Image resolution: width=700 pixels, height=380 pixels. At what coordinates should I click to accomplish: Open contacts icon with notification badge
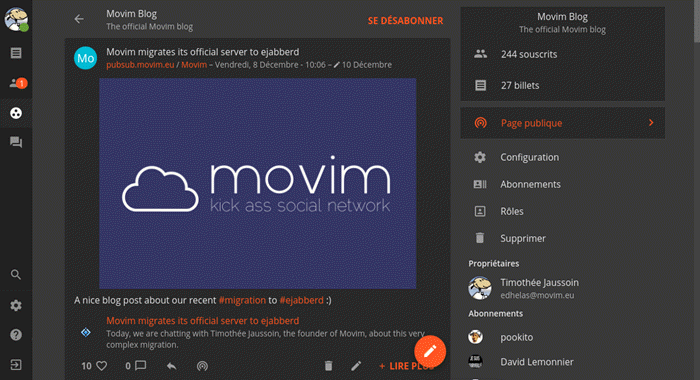click(18, 83)
